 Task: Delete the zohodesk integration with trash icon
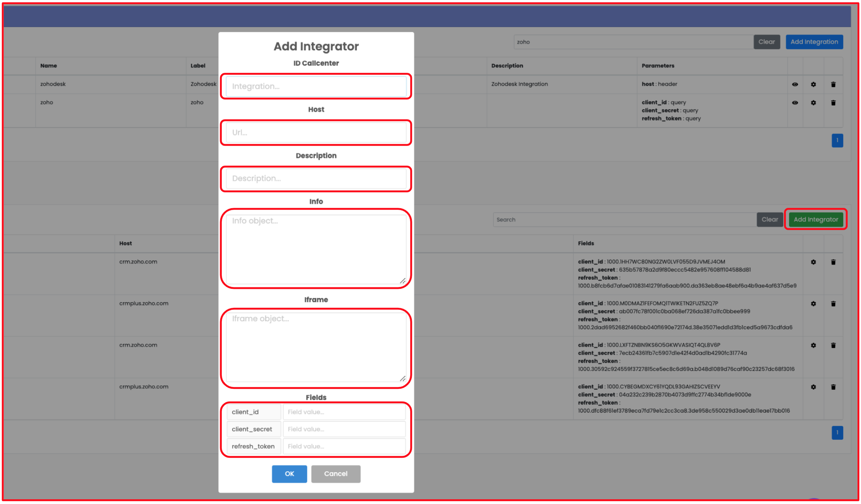tap(833, 84)
